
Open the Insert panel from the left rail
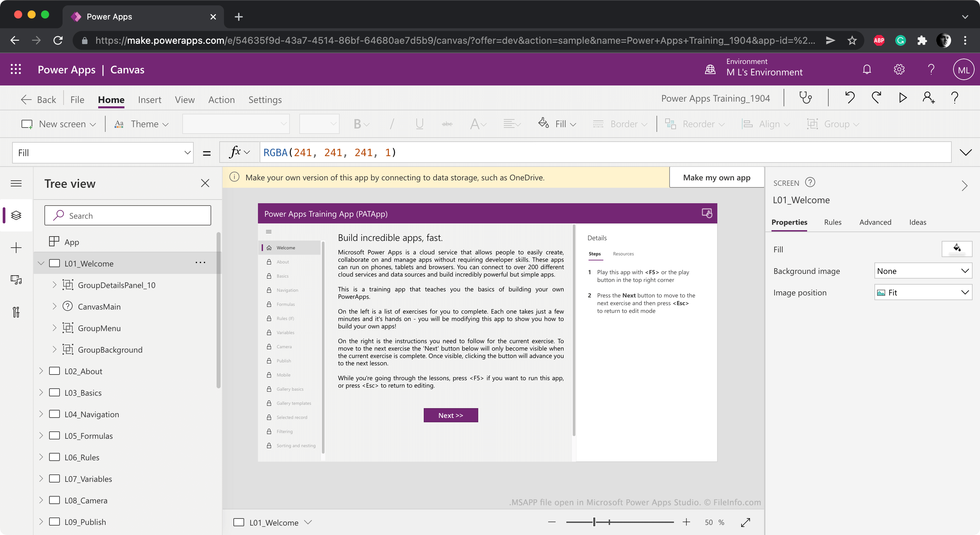(16, 248)
